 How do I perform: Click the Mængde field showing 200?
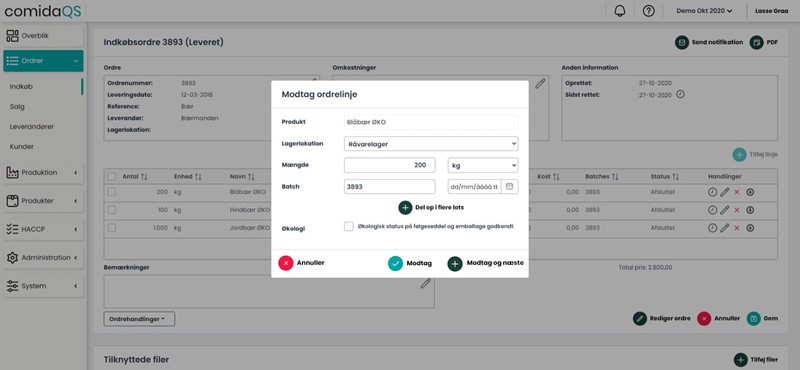389,165
